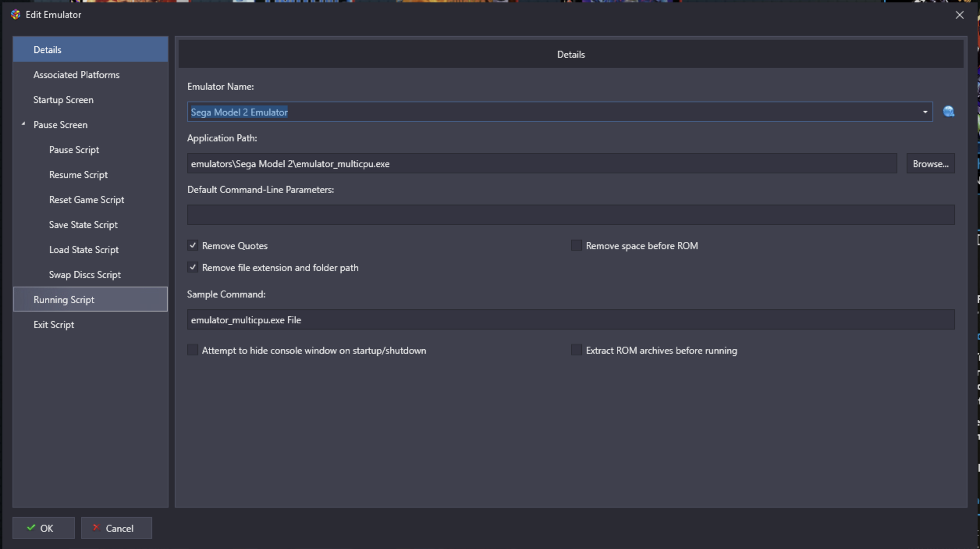Select the Pause Screen item

pyautogui.click(x=91, y=125)
